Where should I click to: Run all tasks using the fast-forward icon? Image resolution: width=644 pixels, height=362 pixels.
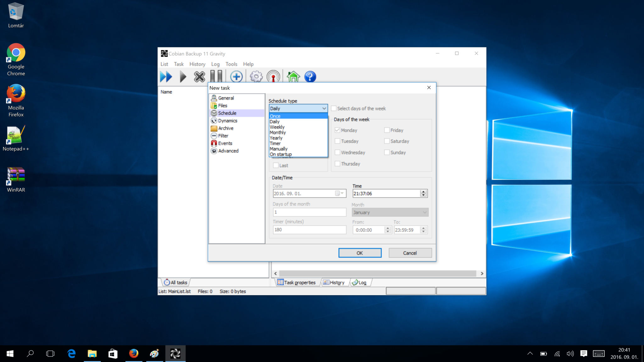(166, 76)
